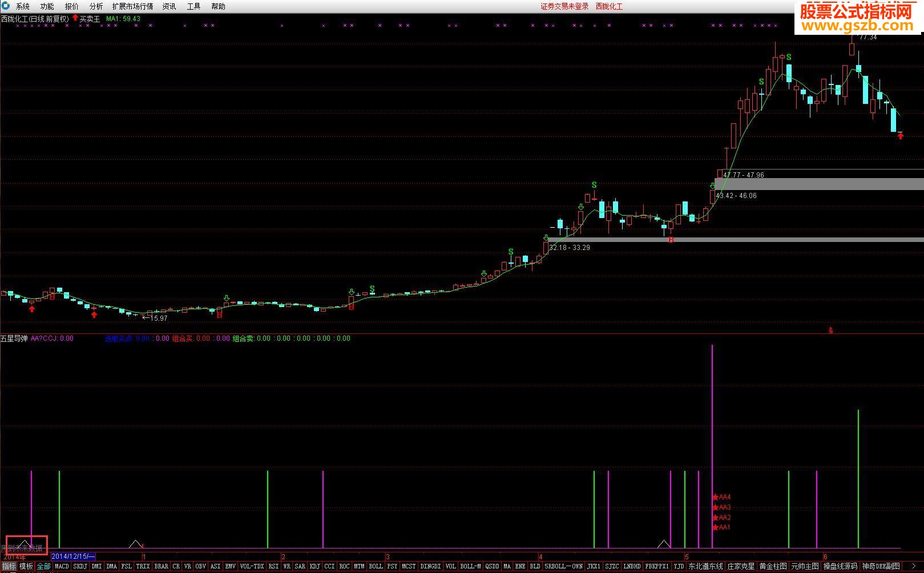Open the 功能 menu
The image size is (924, 573).
pos(47,6)
